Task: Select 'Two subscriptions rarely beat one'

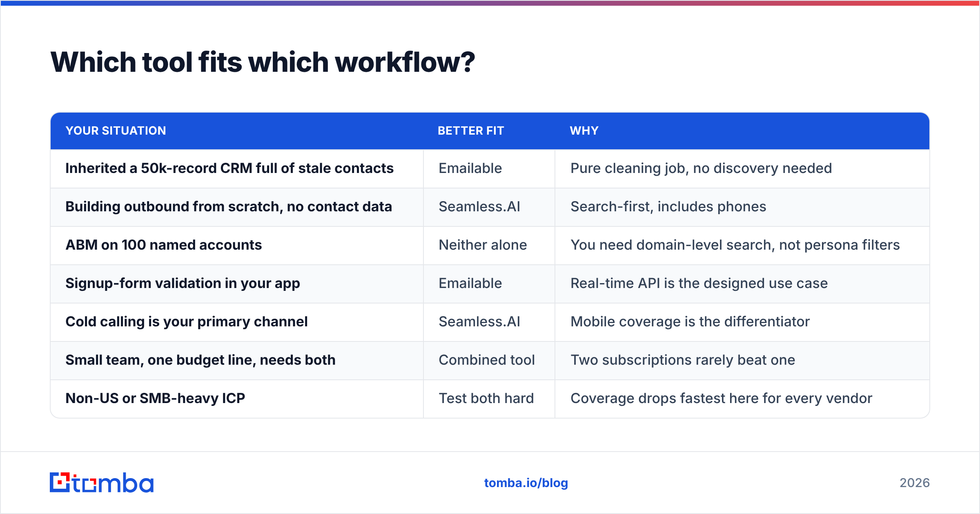Action: (x=683, y=360)
